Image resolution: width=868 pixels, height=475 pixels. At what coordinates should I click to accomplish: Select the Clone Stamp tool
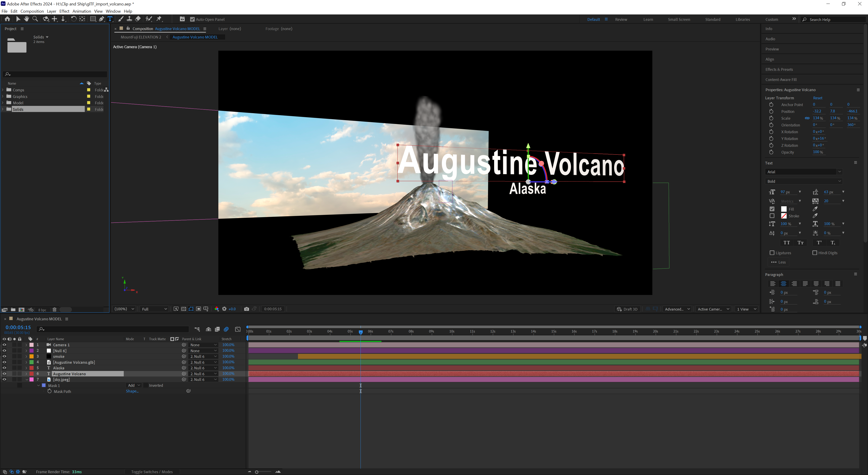[129, 19]
